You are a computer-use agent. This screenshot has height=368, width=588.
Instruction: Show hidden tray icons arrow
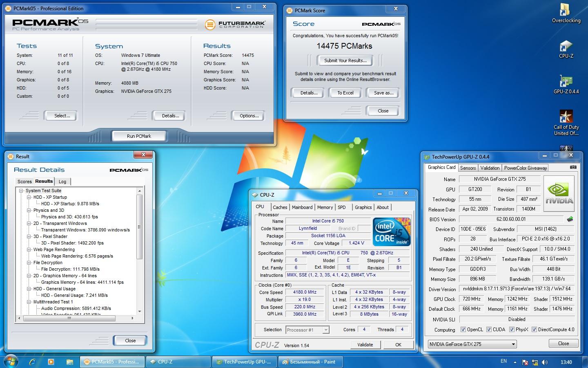tap(514, 362)
